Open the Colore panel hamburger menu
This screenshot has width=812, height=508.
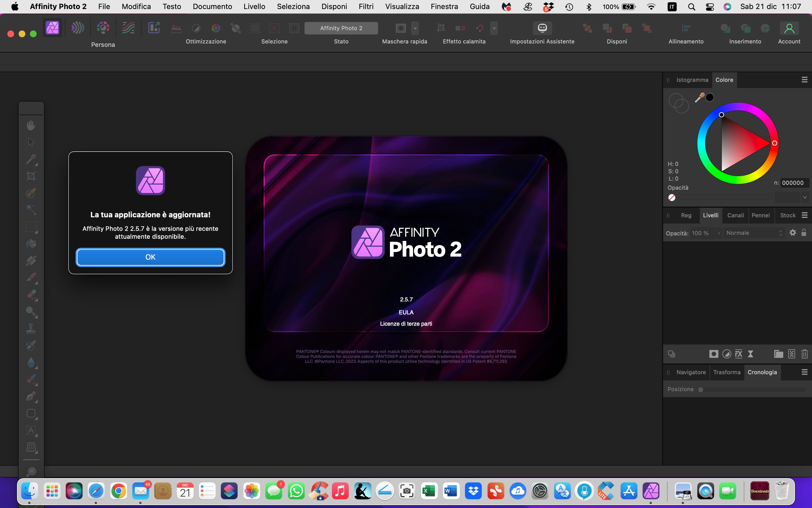[804, 80]
